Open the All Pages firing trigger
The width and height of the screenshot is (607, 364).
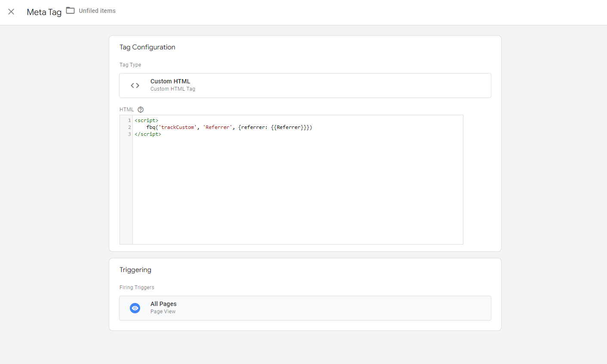tap(305, 308)
